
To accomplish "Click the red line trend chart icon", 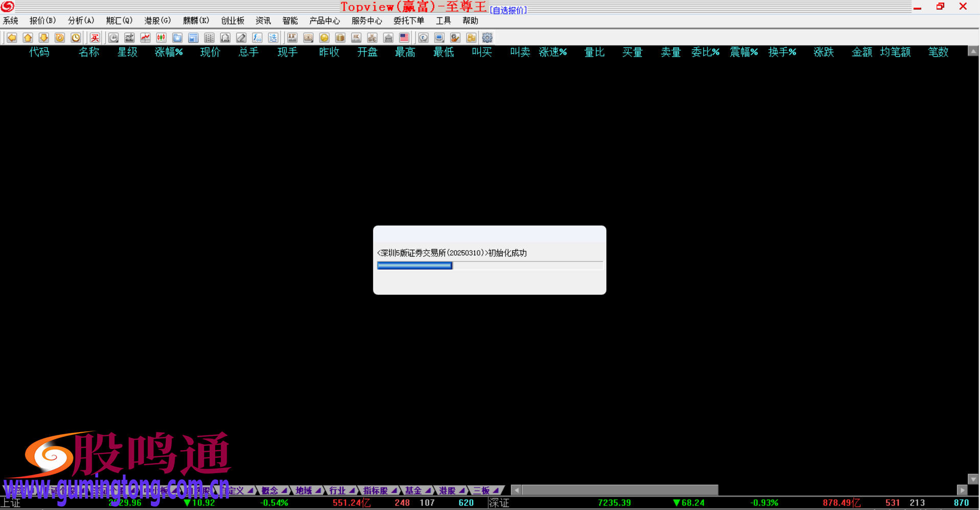I will 146,38.
